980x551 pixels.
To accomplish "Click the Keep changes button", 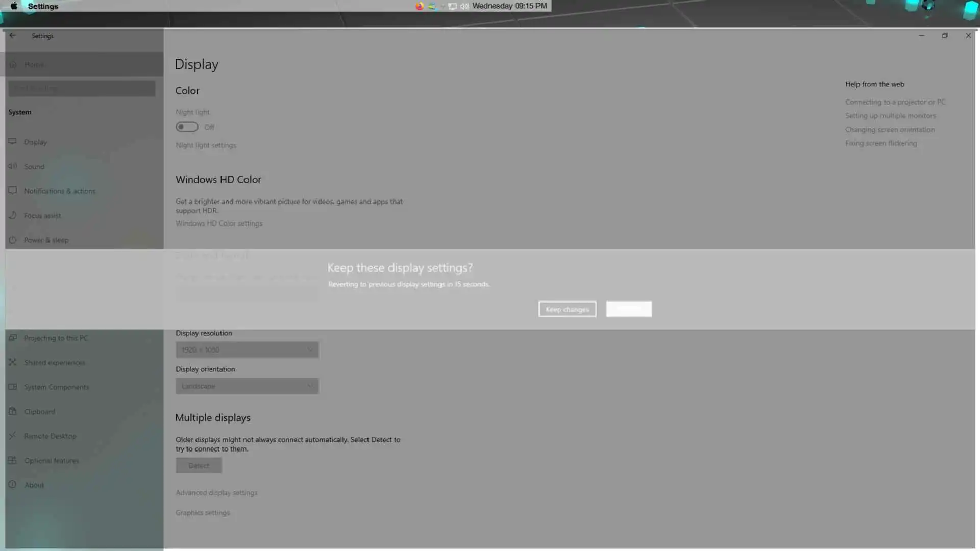I will click(x=567, y=309).
